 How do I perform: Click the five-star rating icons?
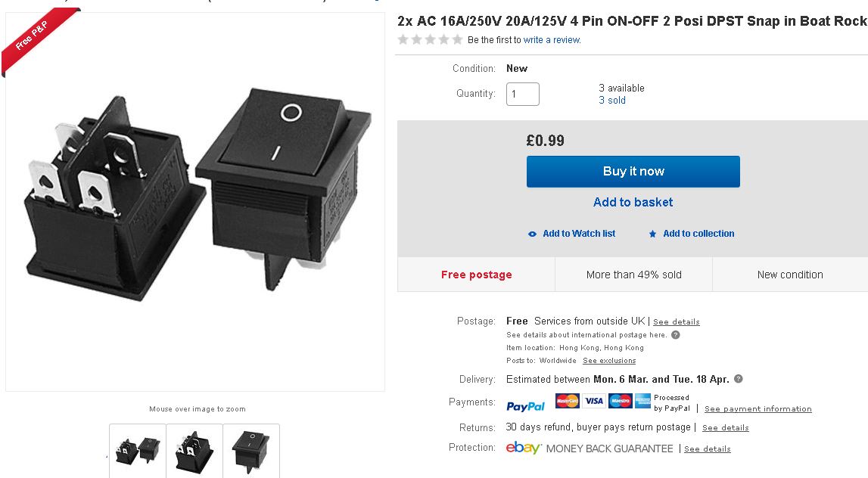click(430, 39)
